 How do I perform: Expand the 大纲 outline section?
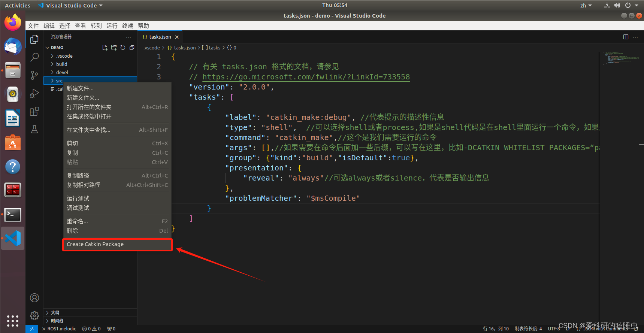[90, 312]
